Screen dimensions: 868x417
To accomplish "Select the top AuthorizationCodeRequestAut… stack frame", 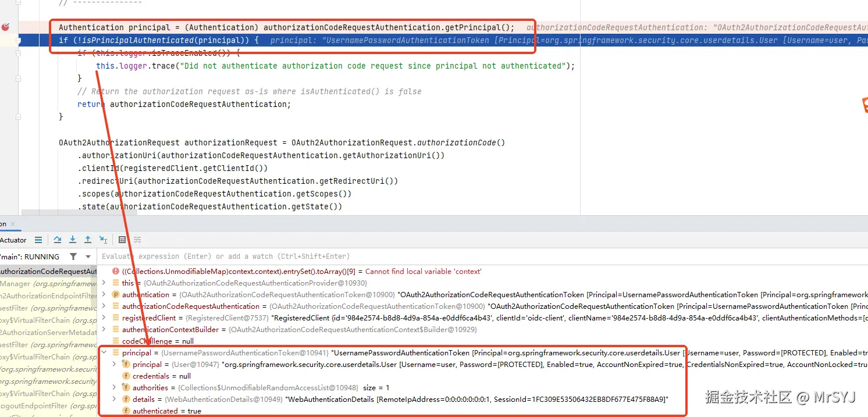I will click(x=48, y=271).
